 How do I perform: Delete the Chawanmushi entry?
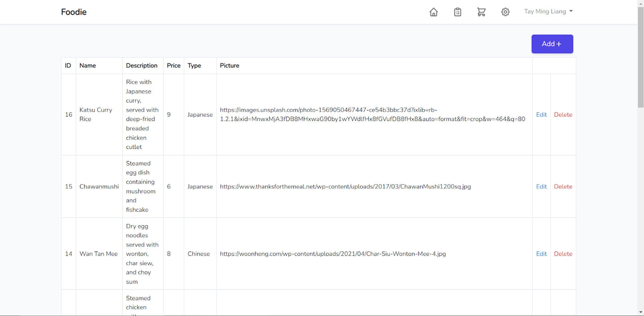(x=563, y=186)
